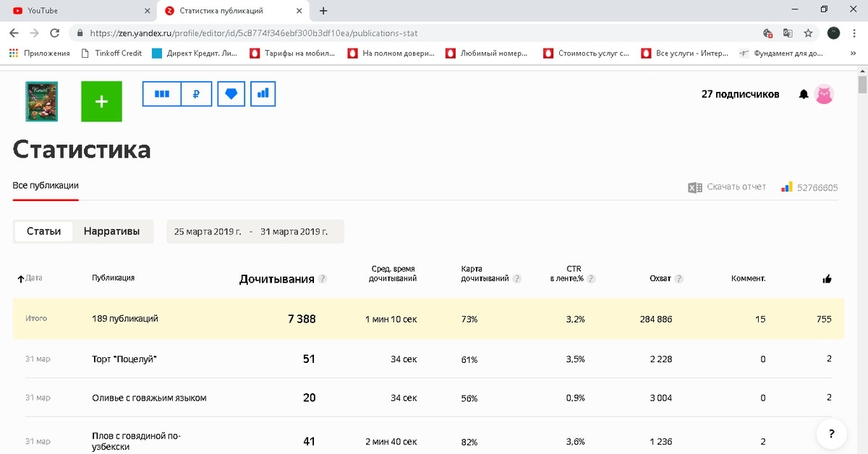This screenshot has width=868, height=454.
Task: Click the thumbs up likes column icon
Action: click(827, 278)
